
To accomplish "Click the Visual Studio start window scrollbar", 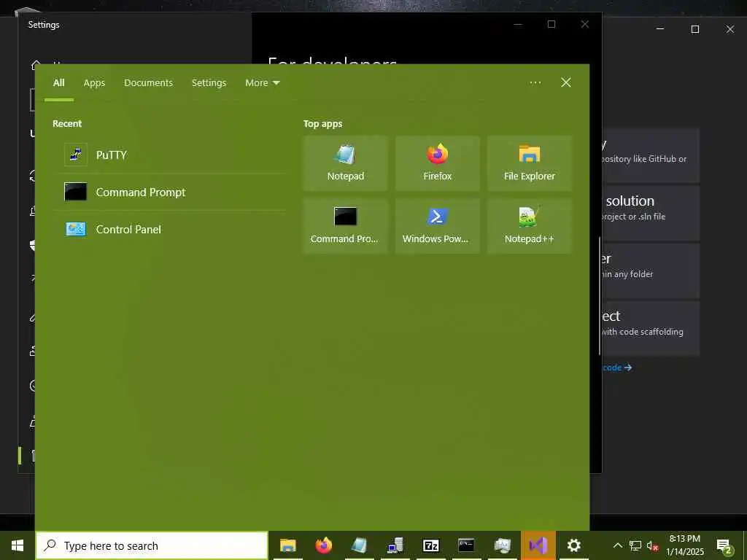I will click(600, 295).
